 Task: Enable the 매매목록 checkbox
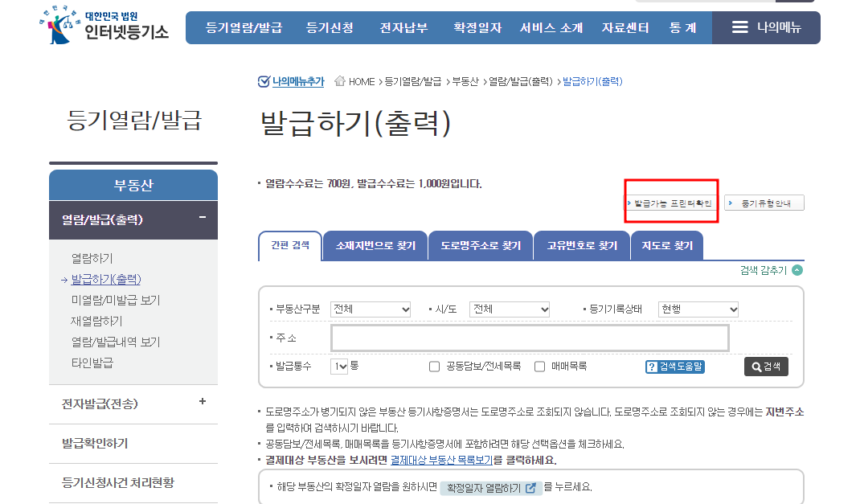click(539, 367)
